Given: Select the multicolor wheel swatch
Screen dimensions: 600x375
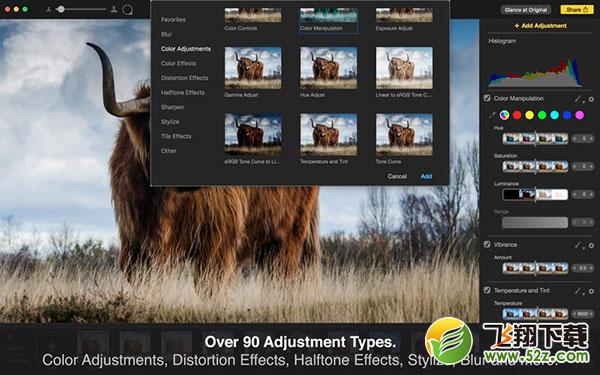Looking at the screenshot, I should click(504, 115).
